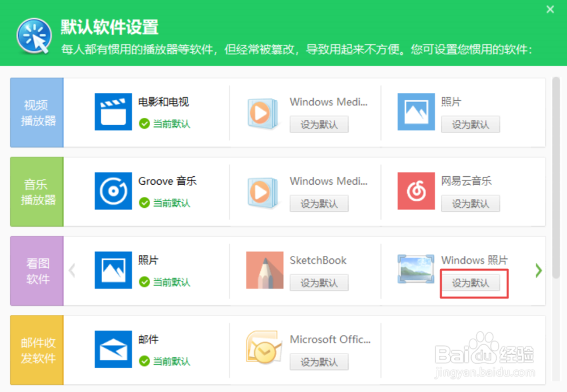This screenshot has width=567, height=392.
Task: Click 当前默认 status under Groove 音乐
Action: click(171, 203)
